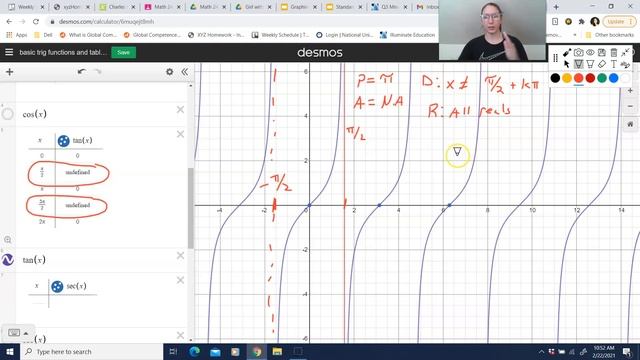
Task: Open File Explorer from the taskbar
Action: [x=277, y=351]
